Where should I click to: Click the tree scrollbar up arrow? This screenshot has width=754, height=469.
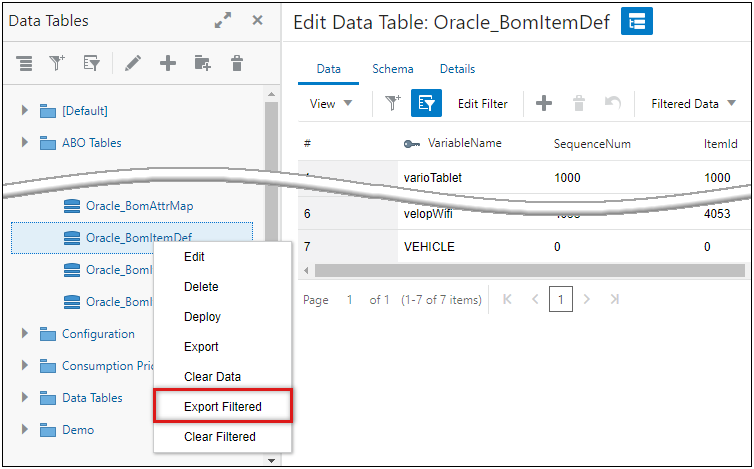[x=271, y=94]
